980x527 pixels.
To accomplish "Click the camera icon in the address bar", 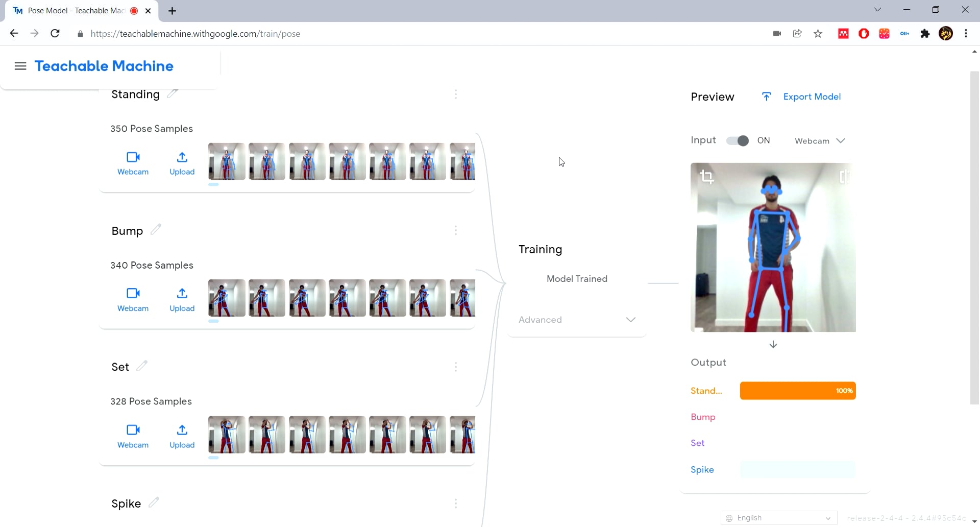I will coord(776,34).
